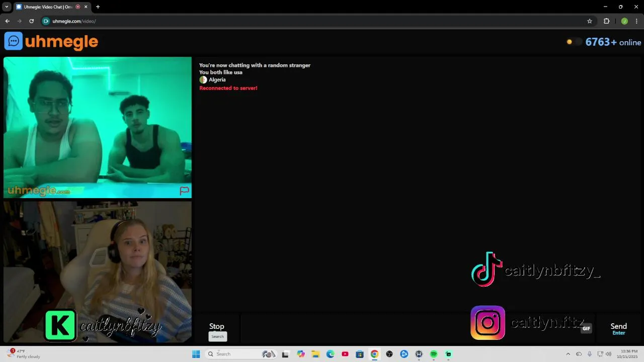
Task: Click the 'Reconnected to server!' message
Action: [x=228, y=88]
